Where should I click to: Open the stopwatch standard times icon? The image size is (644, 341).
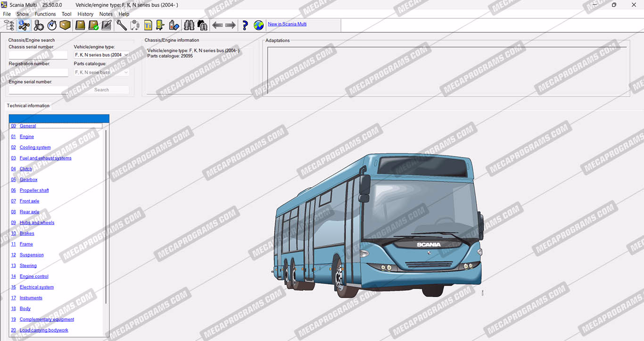[x=52, y=25]
